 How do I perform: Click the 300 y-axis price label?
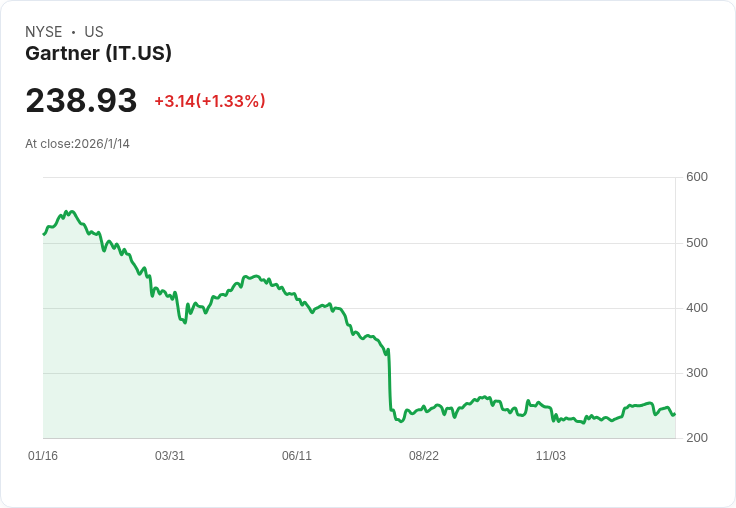click(697, 373)
